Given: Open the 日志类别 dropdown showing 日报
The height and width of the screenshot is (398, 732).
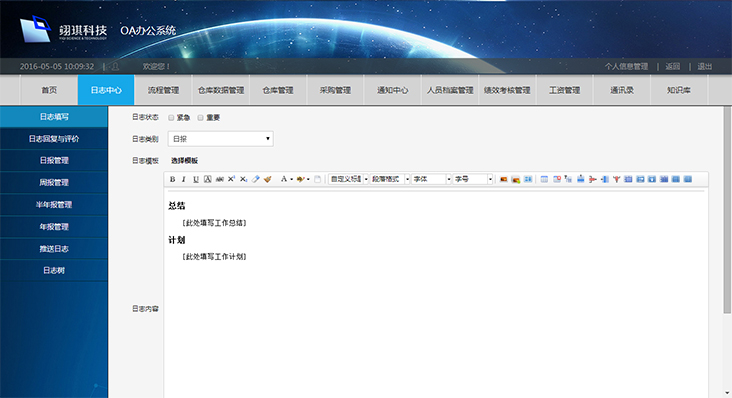Looking at the screenshot, I should pos(220,139).
